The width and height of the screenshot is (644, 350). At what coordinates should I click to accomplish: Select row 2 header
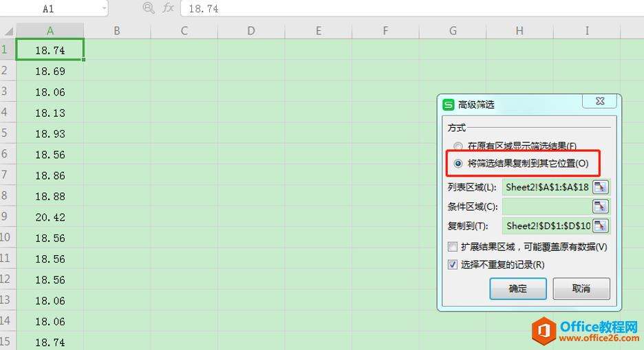[8, 71]
